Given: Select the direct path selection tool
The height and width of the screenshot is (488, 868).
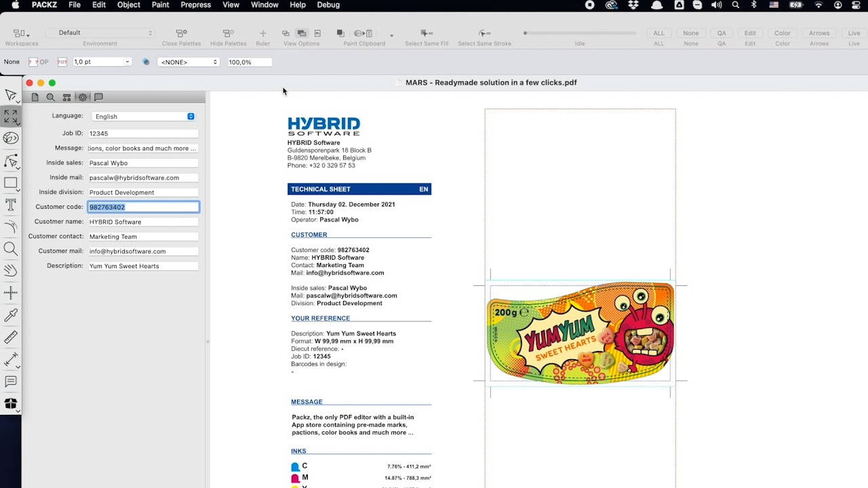Looking at the screenshot, I should coord(10,161).
